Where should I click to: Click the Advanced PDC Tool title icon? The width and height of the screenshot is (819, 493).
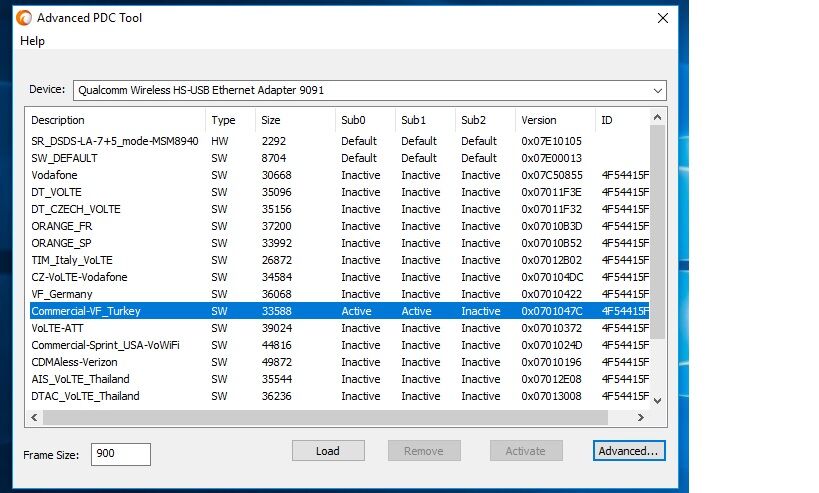tap(24, 18)
